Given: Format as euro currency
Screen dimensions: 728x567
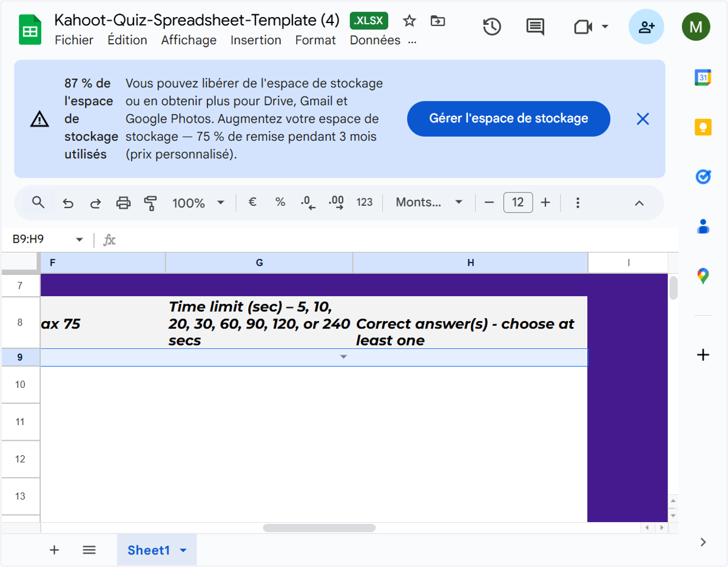Looking at the screenshot, I should (252, 202).
